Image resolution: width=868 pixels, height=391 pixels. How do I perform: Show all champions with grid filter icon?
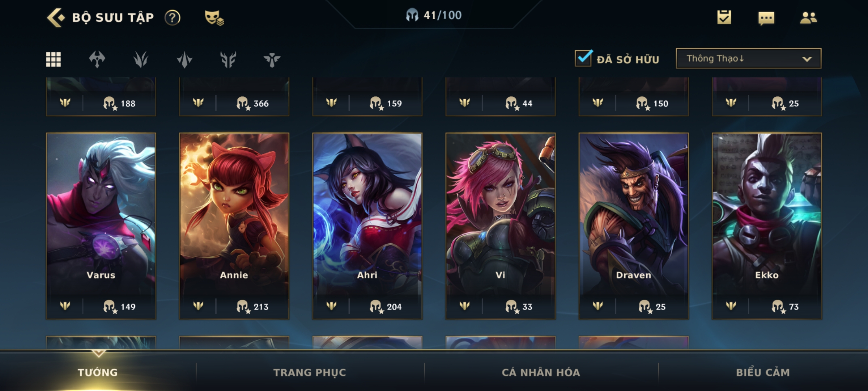click(53, 59)
